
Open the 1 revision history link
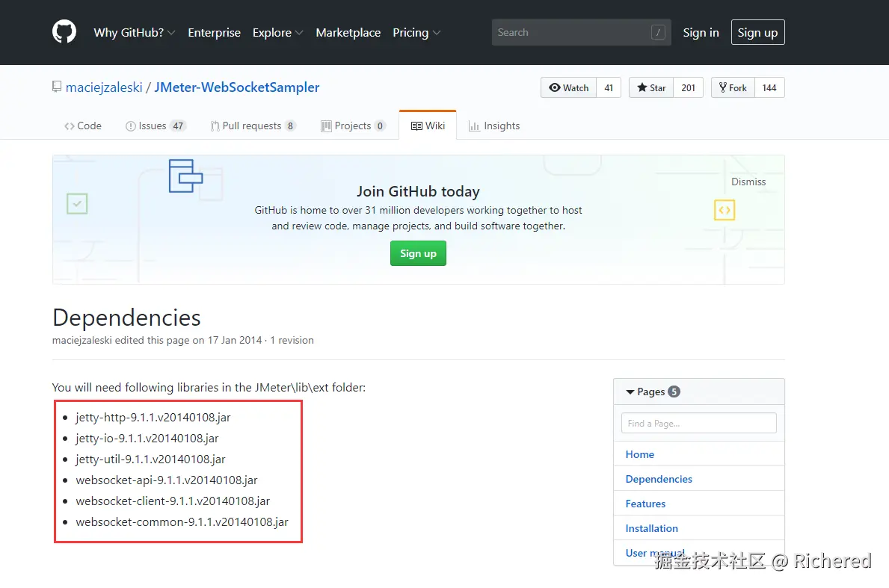click(x=292, y=340)
